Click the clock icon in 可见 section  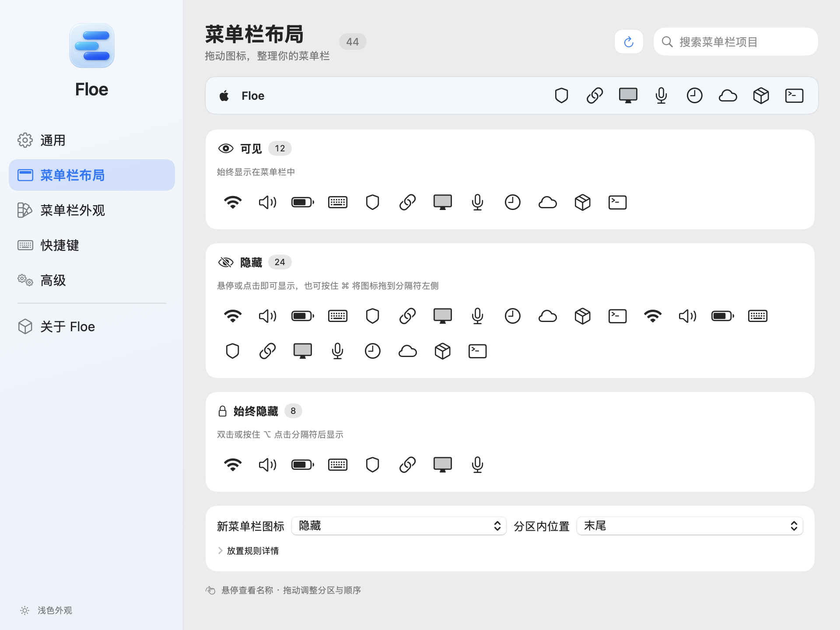coord(513,202)
